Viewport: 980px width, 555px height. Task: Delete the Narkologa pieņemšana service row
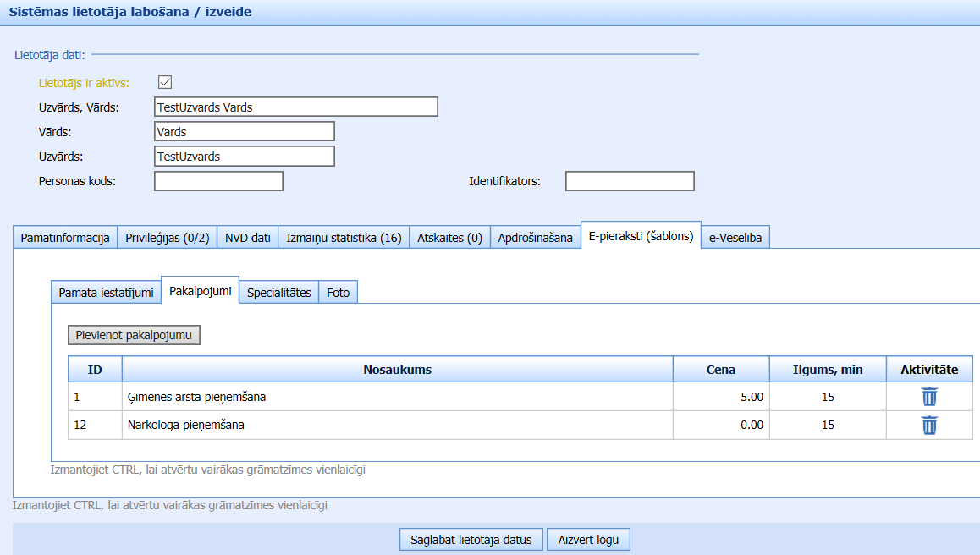pos(929,425)
